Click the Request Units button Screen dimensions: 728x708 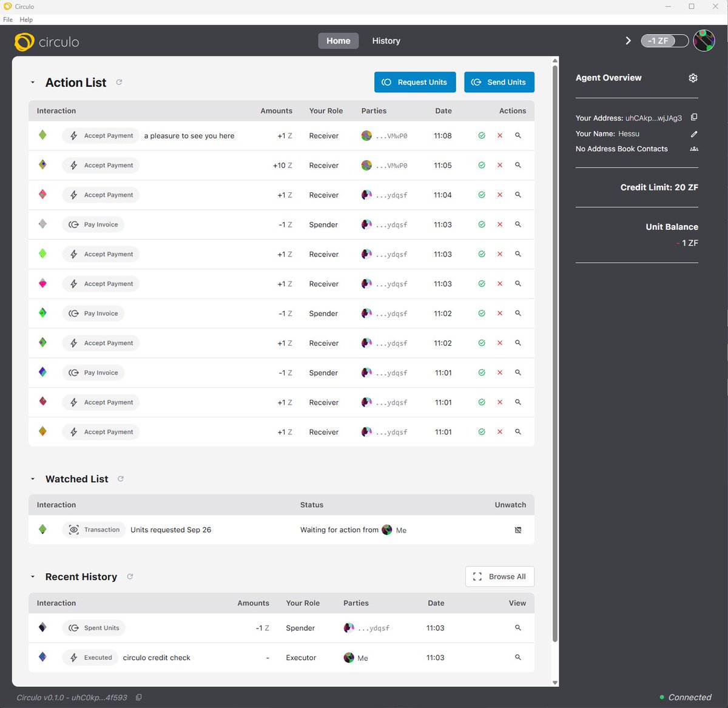[x=415, y=82]
